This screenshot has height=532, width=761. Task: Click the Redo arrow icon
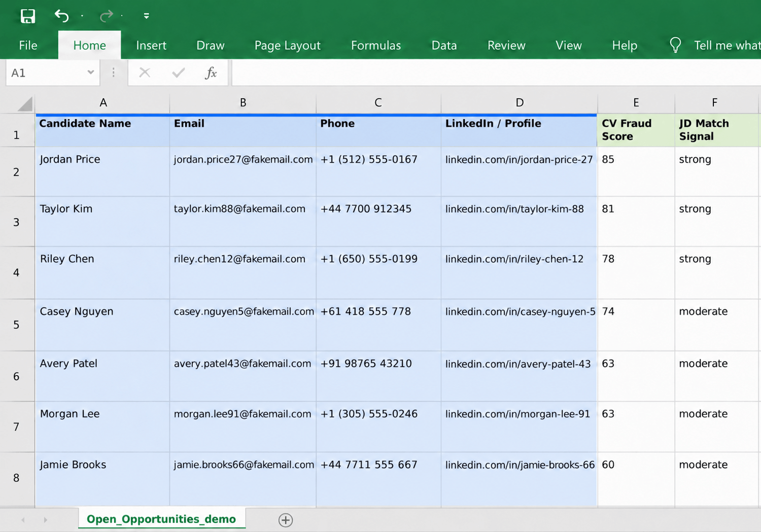point(106,16)
